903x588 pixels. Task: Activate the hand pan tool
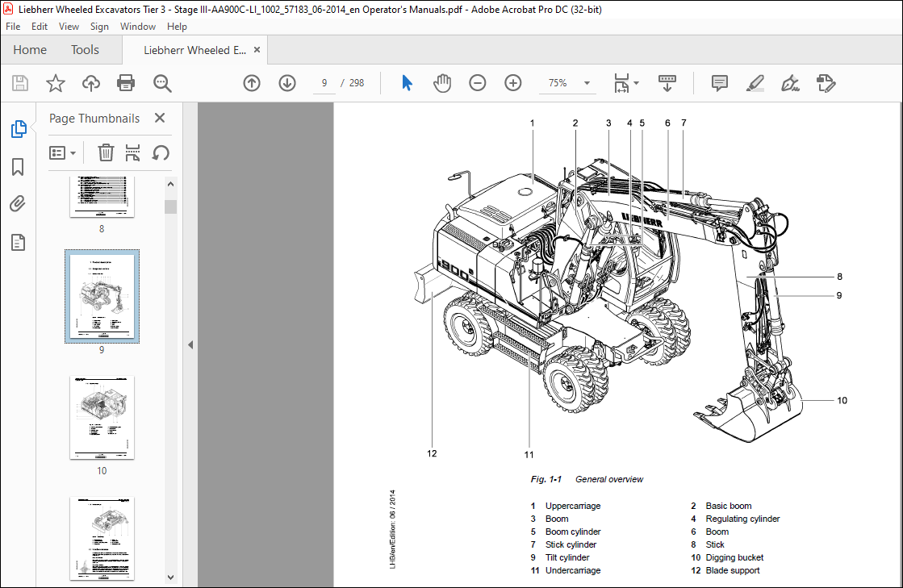(442, 83)
